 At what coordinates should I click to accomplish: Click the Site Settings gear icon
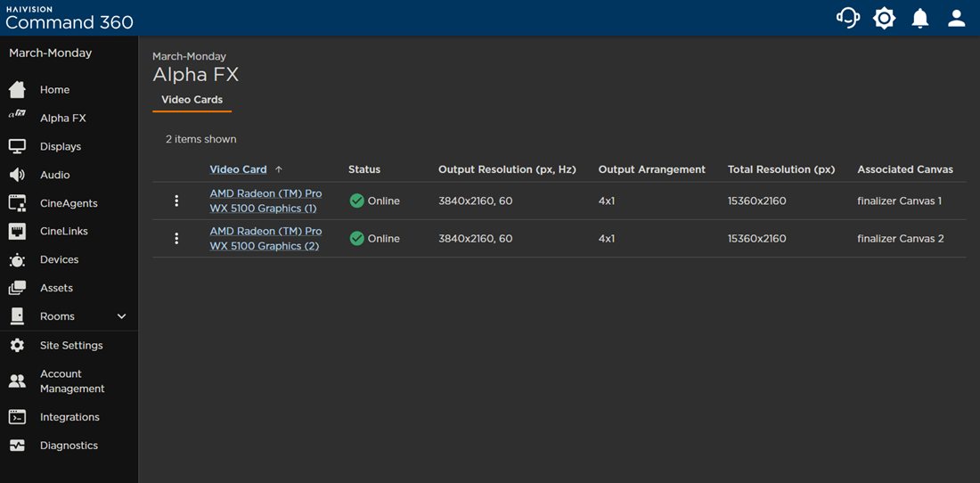tap(18, 345)
